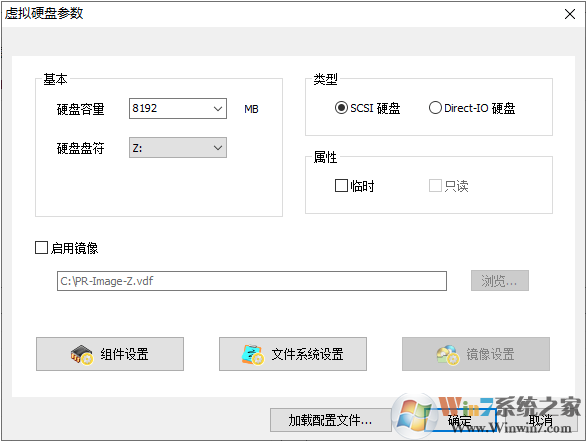Click the 浏览... button
Viewport: 588px width, 442px height.
(x=500, y=281)
